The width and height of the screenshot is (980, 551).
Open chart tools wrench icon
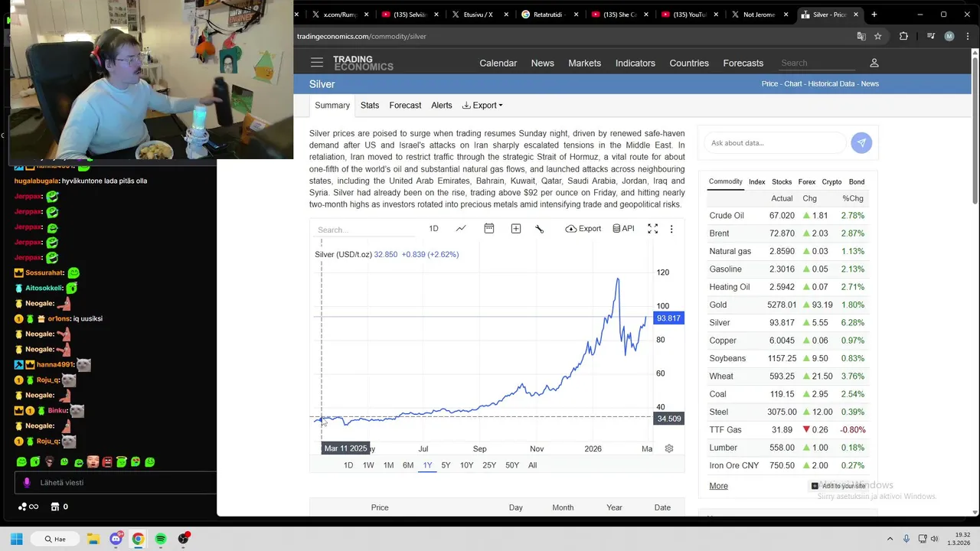(540, 229)
